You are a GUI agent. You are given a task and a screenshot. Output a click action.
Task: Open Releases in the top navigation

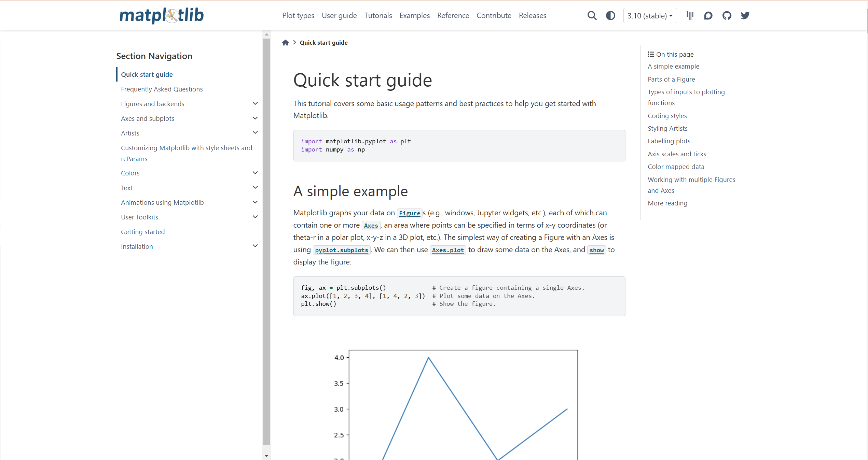click(533, 16)
